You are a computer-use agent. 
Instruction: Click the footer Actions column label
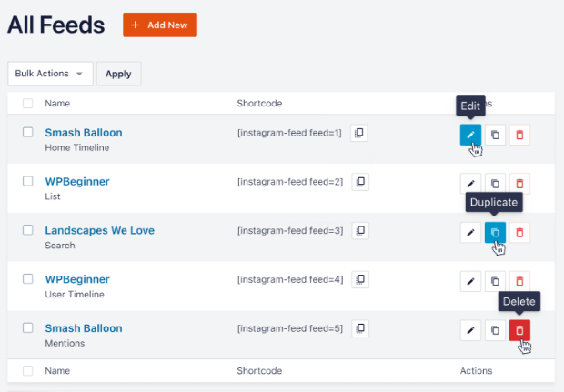[477, 371]
